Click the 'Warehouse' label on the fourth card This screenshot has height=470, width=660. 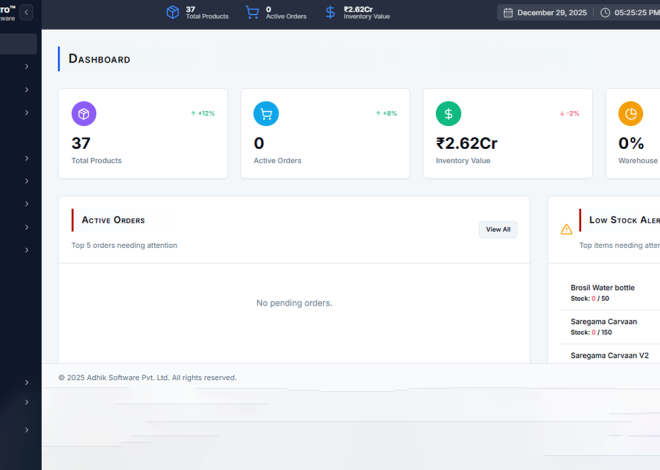click(638, 161)
